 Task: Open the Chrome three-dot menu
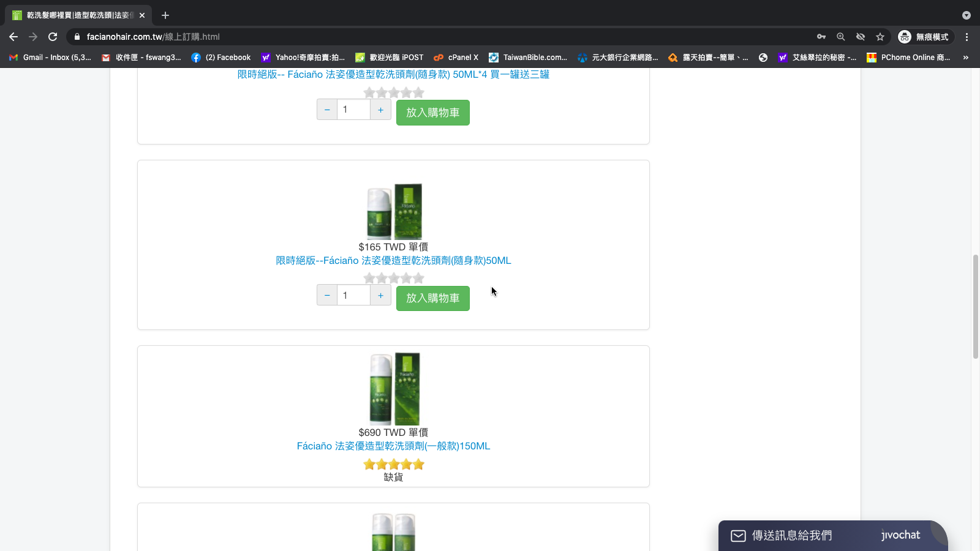[967, 37]
